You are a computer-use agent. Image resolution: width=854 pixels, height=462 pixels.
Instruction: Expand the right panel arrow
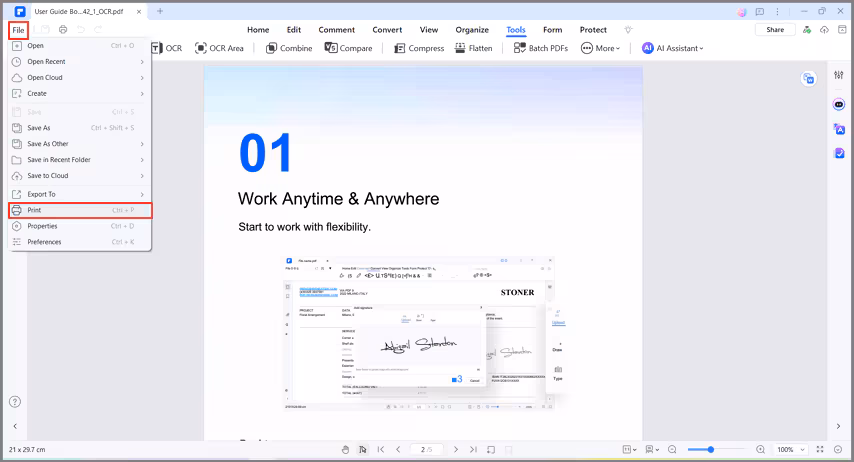pyautogui.click(x=838, y=426)
